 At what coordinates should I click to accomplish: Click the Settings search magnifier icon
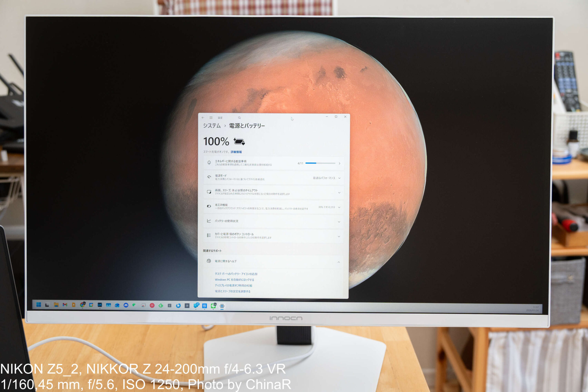(239, 118)
